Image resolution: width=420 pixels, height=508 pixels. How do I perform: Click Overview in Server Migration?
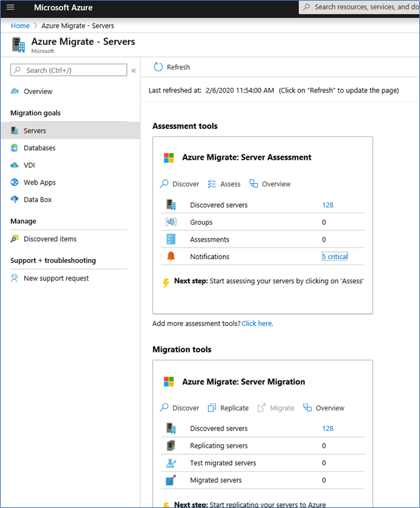330,408
